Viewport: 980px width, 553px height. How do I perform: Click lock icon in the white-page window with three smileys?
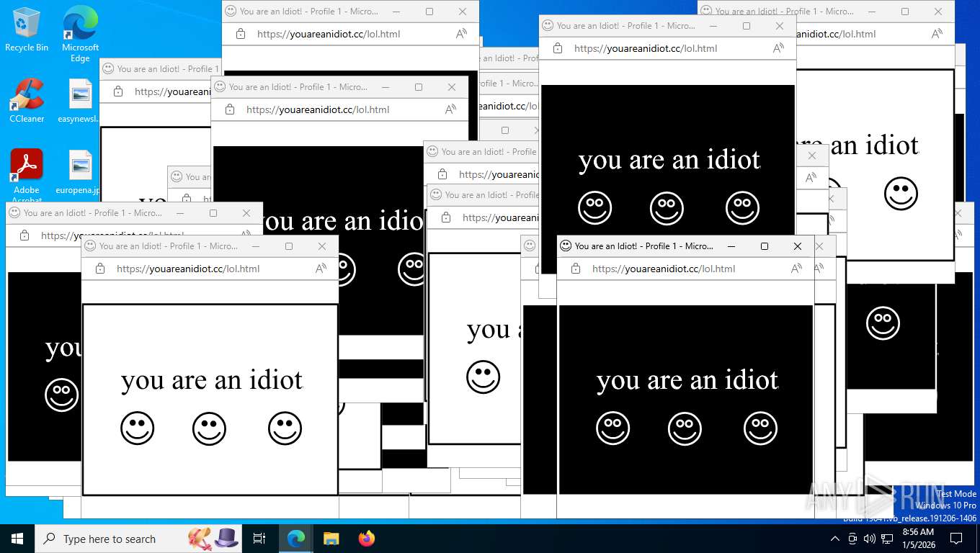100,269
